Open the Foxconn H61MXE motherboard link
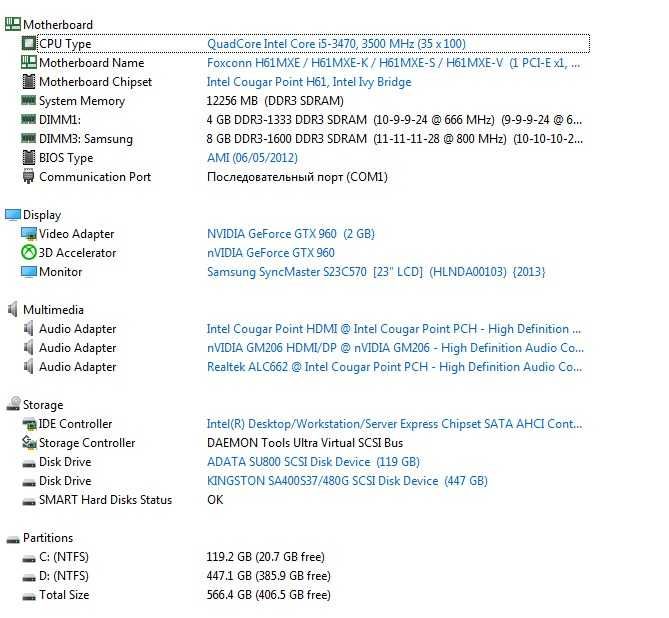 (x=393, y=63)
